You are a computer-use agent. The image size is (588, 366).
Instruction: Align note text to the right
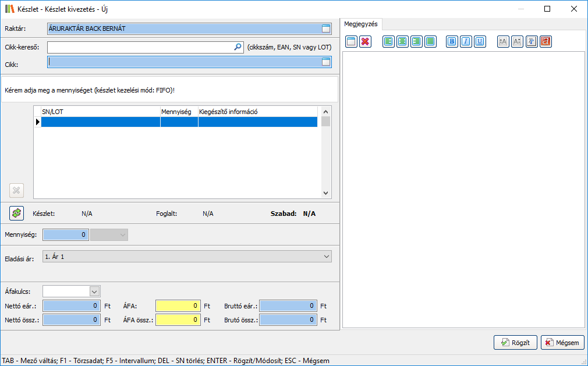click(x=416, y=41)
